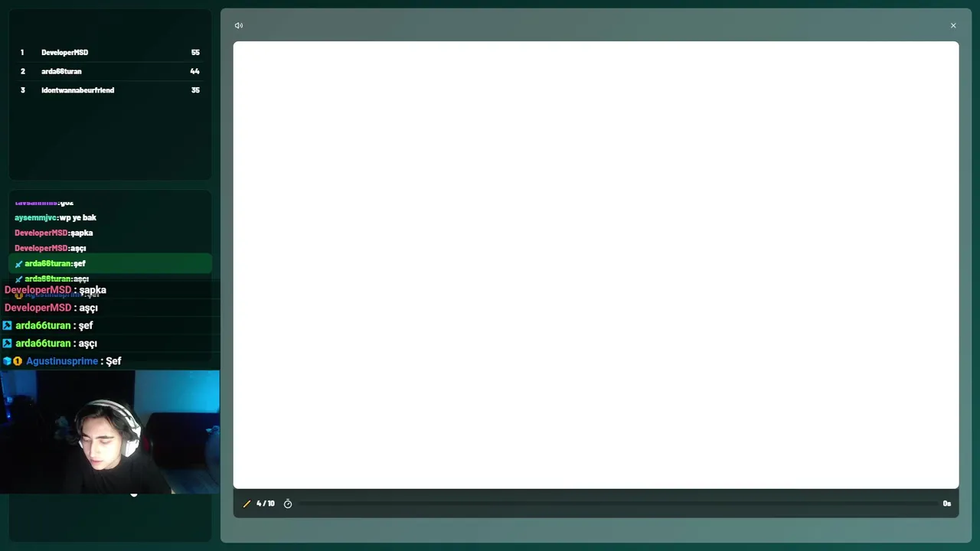Click moderator badge beside overlay 'arda66turan : aşçı'
This screenshot has width=980, height=551.
pyautogui.click(x=7, y=343)
